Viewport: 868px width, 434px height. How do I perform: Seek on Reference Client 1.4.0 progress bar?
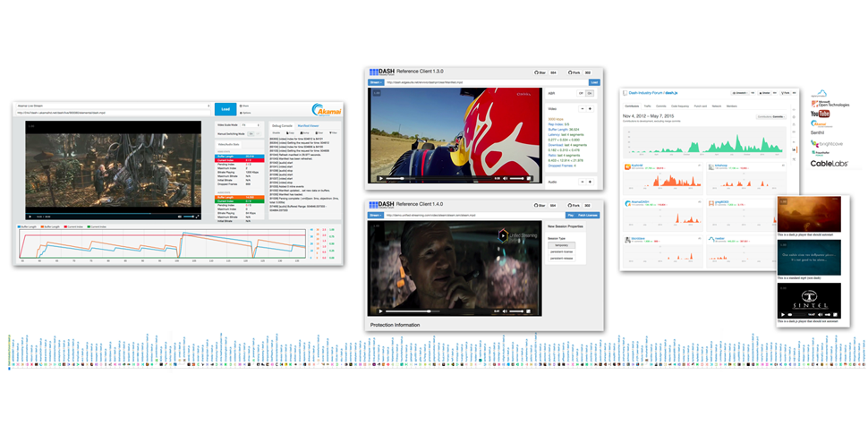click(x=436, y=311)
